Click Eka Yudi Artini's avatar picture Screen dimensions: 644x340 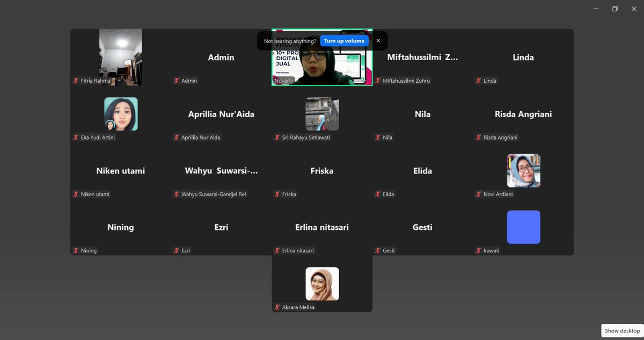point(121,114)
